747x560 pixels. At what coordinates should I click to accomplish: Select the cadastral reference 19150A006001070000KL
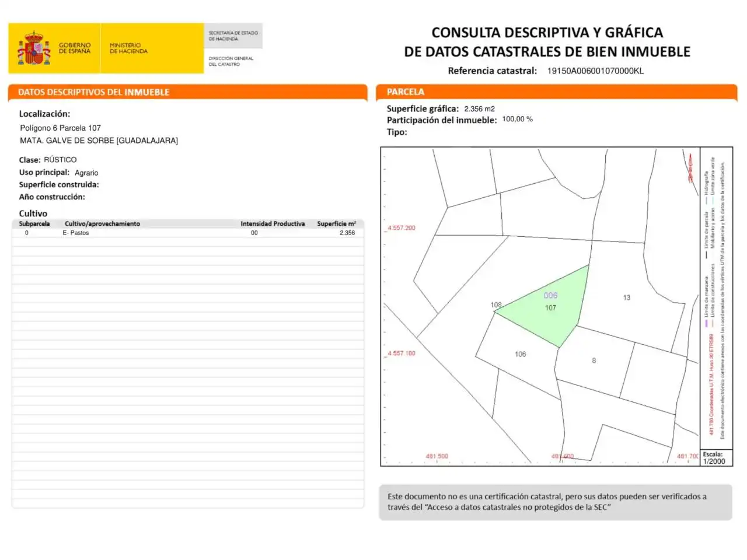(x=595, y=71)
